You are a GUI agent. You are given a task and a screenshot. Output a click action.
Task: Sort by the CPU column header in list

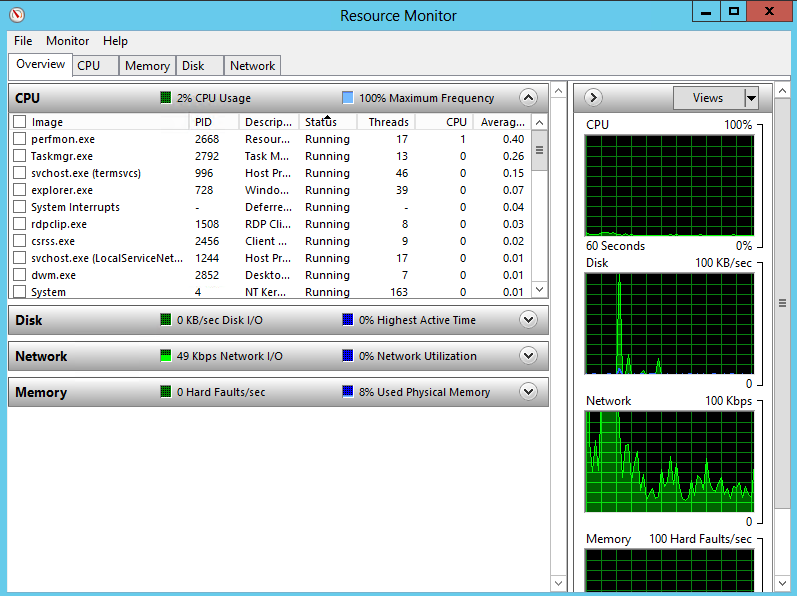point(445,122)
